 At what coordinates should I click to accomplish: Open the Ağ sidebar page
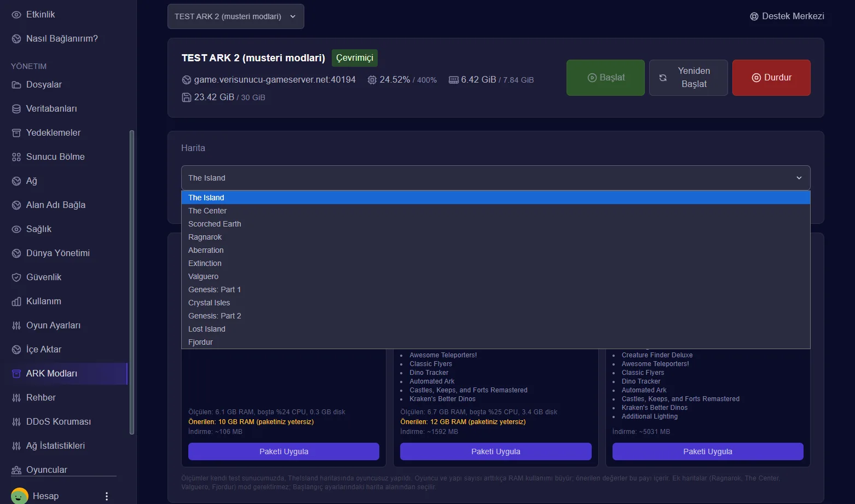32,181
